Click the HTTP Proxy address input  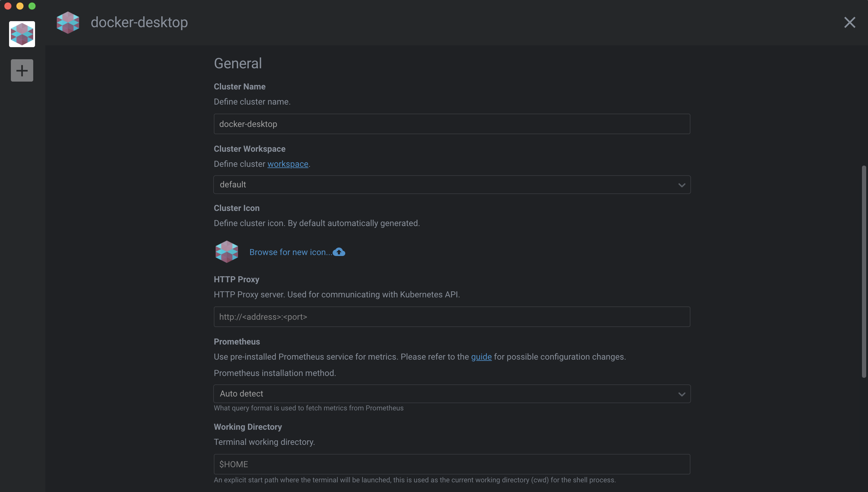[452, 317]
